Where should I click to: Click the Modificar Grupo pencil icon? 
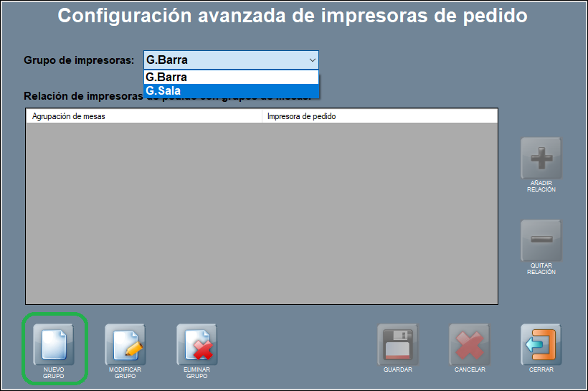pos(125,344)
